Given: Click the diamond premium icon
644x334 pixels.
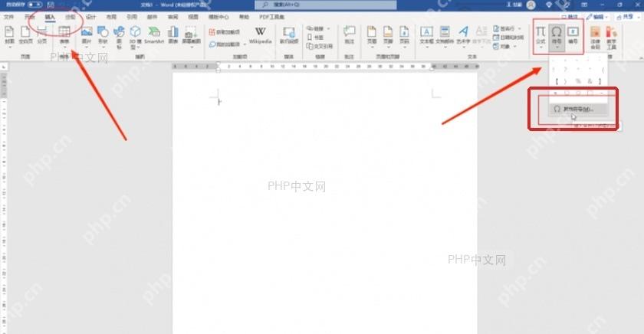Looking at the screenshot, I should pos(549,5).
